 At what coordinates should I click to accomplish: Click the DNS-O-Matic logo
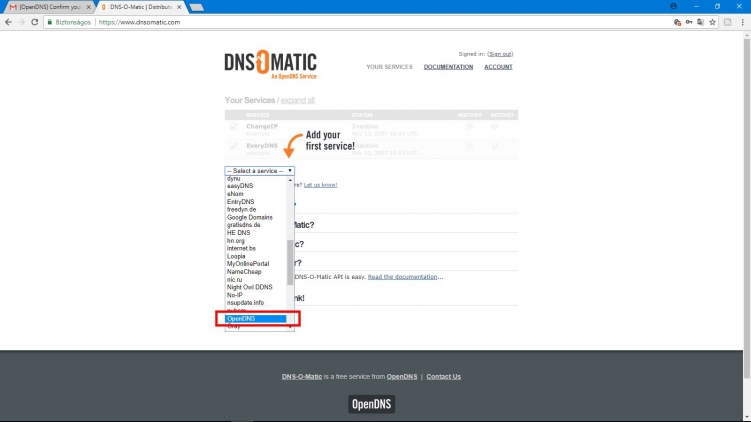[271, 64]
